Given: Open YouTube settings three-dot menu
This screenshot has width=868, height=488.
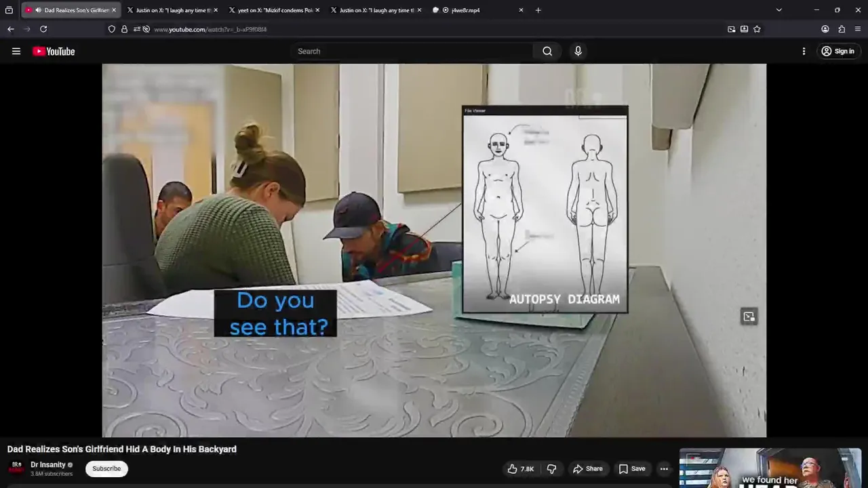Looking at the screenshot, I should tap(804, 52).
